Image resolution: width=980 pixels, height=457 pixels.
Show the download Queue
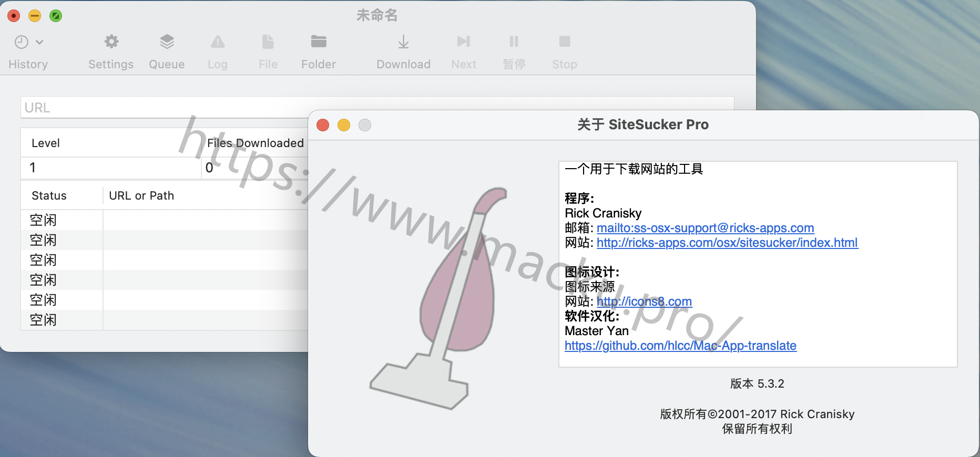click(167, 41)
